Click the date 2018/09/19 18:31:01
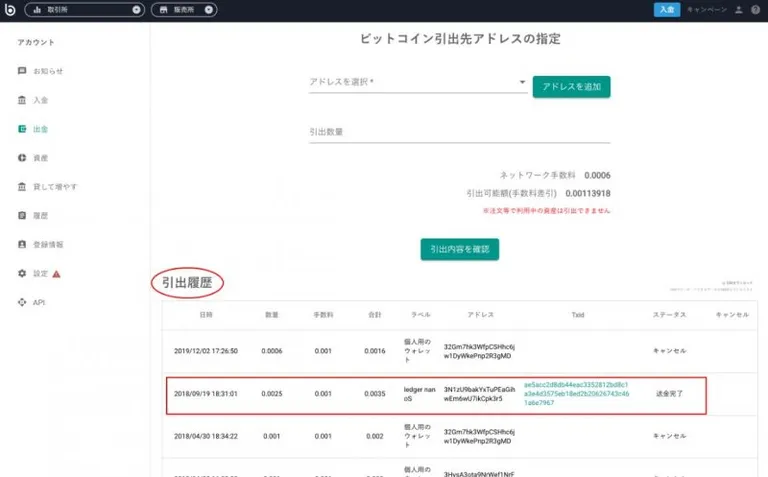 206,394
